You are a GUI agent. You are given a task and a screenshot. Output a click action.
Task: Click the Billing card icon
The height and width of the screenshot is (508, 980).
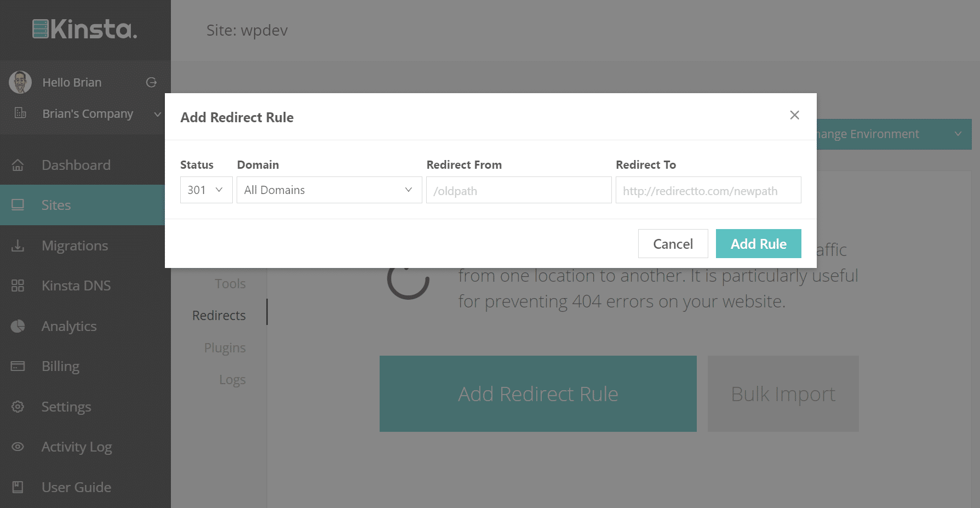click(18, 366)
